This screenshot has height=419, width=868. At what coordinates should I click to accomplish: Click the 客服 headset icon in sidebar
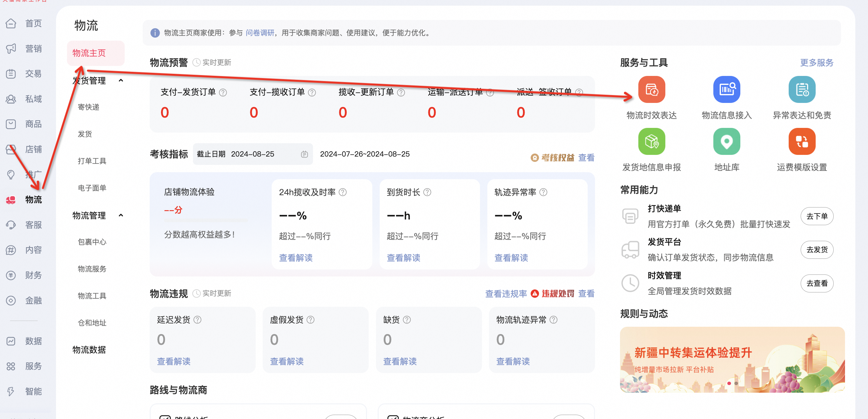(11, 225)
